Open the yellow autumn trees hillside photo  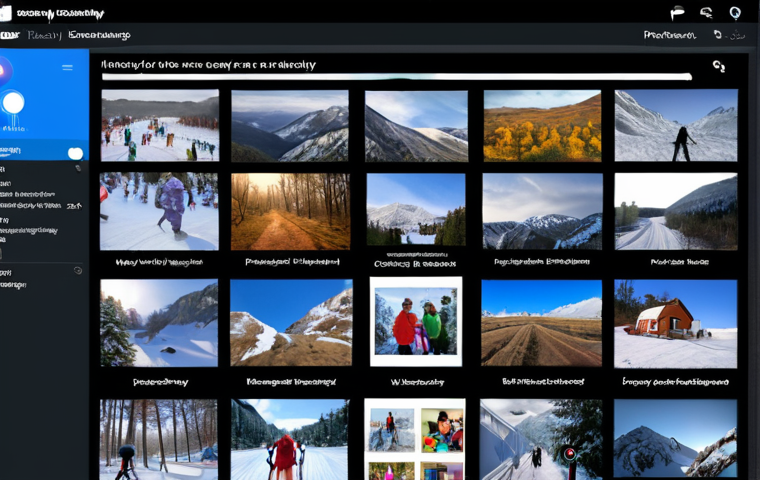coord(542,126)
